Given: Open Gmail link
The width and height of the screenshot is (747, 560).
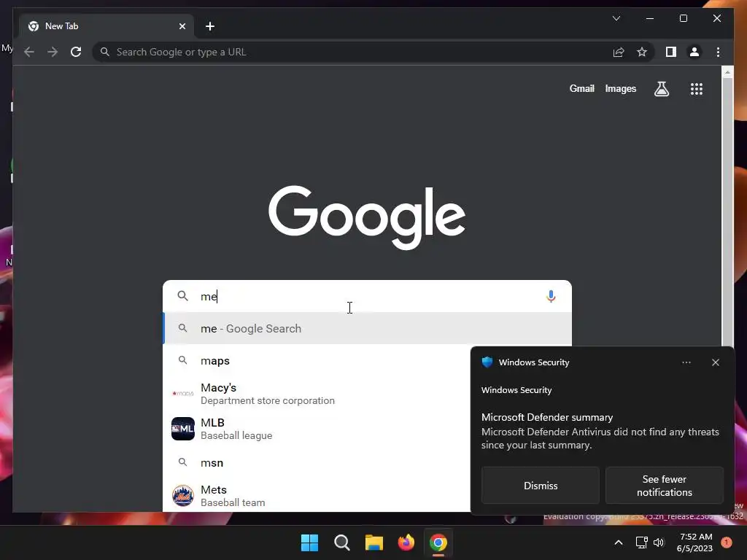Looking at the screenshot, I should (x=581, y=88).
